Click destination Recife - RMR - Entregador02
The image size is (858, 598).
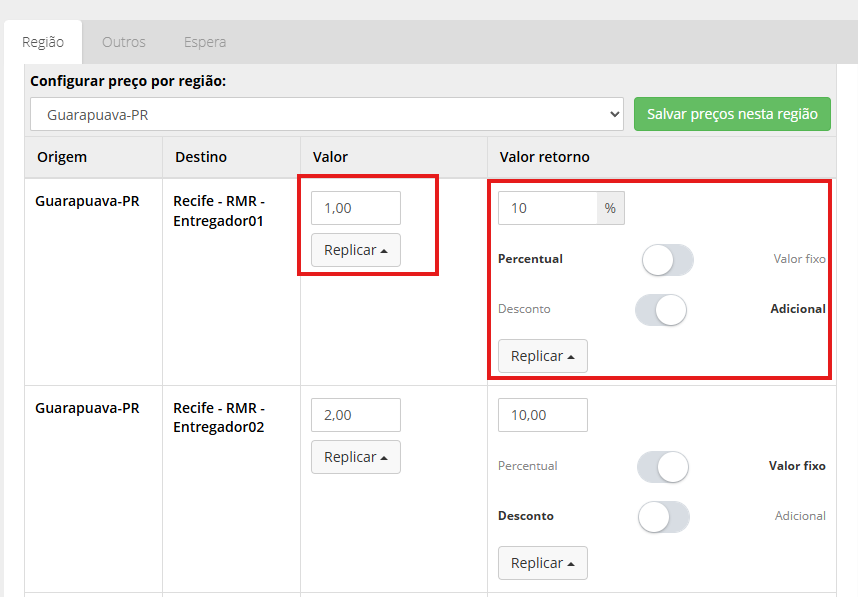coord(219,417)
